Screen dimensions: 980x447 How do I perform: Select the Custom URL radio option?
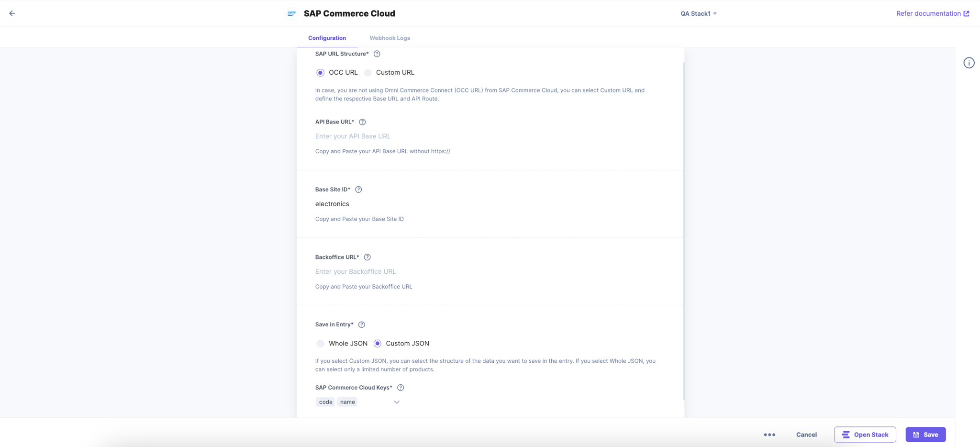[x=367, y=73]
